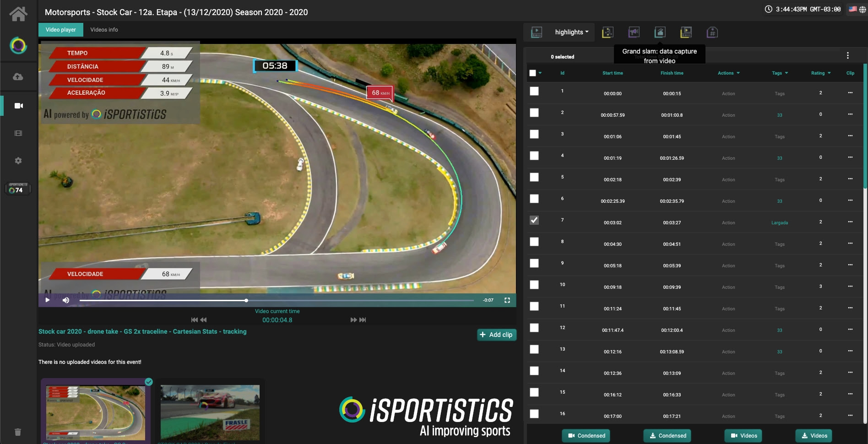Open Tags cell for clip 8
This screenshot has width=868, height=444.
coord(780,244)
